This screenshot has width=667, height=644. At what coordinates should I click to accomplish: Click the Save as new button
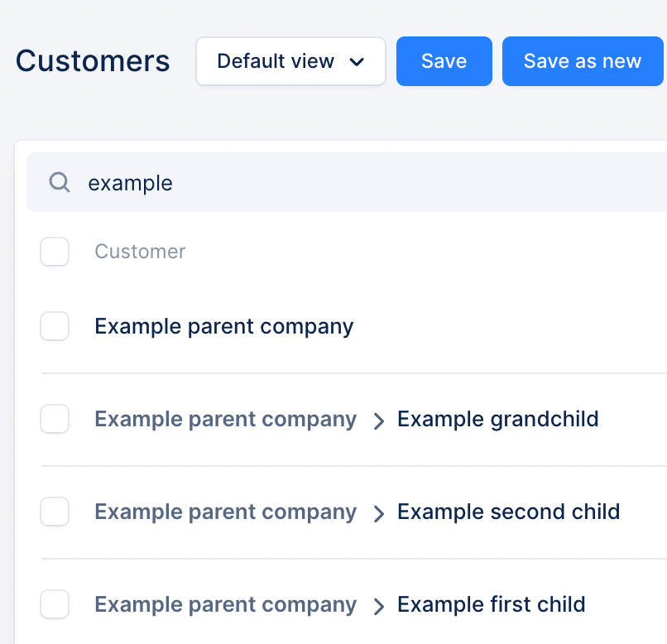[x=583, y=61]
